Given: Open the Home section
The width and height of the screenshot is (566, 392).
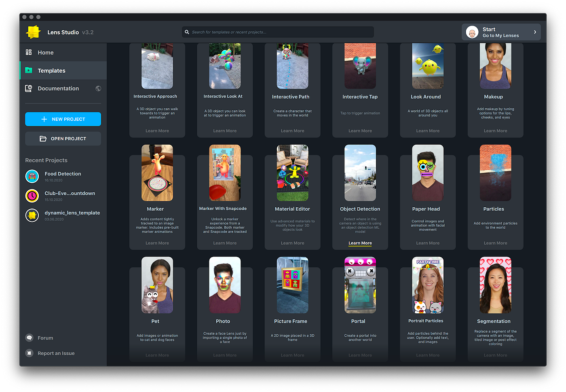Looking at the screenshot, I should [x=63, y=53].
